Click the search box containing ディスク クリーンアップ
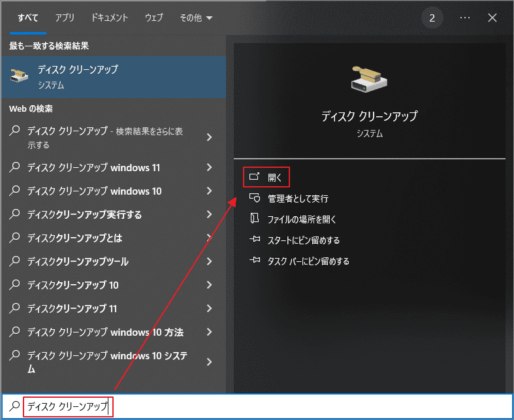The image size is (514, 420). 257,406
